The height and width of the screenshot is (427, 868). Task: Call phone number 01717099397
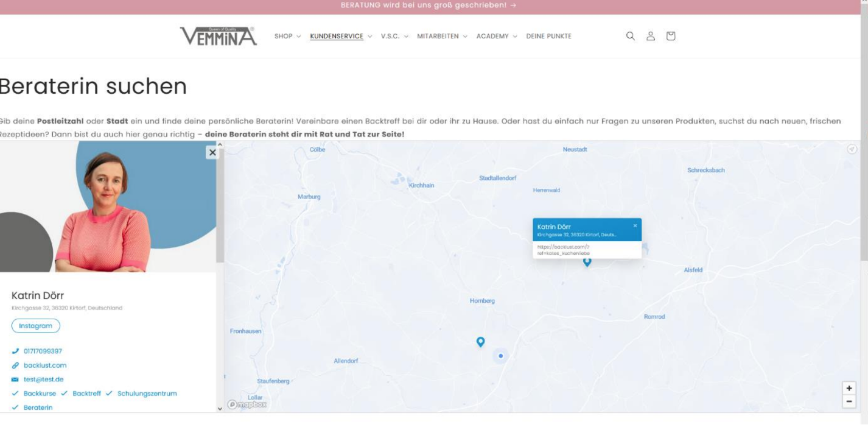43,351
